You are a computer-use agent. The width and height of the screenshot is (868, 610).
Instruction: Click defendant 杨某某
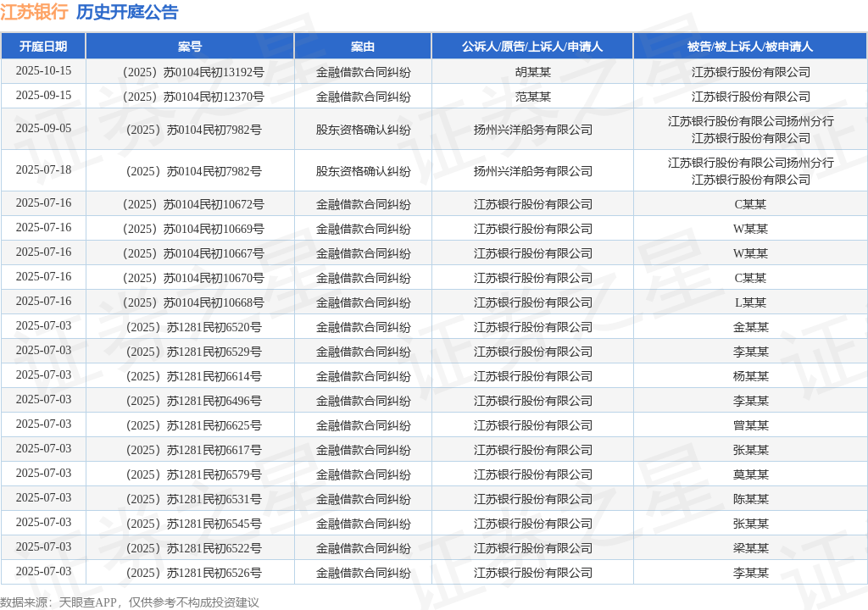coord(751,376)
